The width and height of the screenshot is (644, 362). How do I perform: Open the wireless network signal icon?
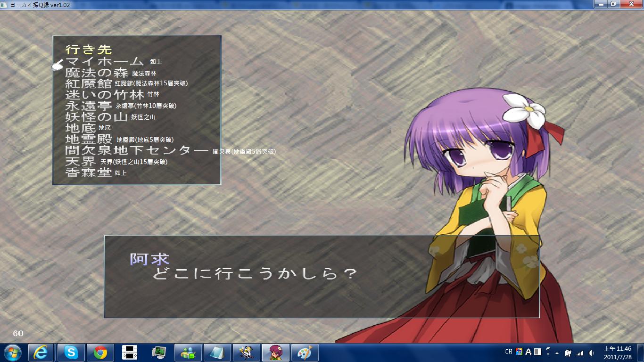pyautogui.click(x=580, y=353)
